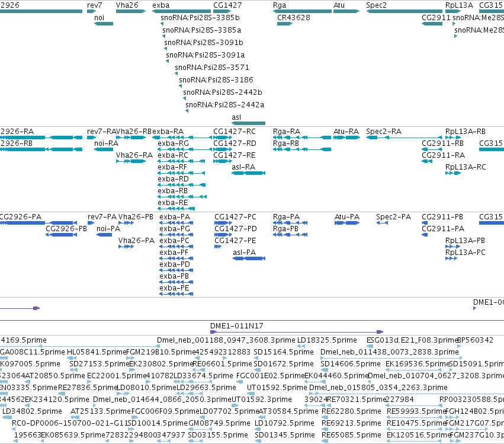The width and height of the screenshot is (504, 444).
Task: Click snoRNA:Psi28S-3091b feature label
Action: [x=204, y=43]
